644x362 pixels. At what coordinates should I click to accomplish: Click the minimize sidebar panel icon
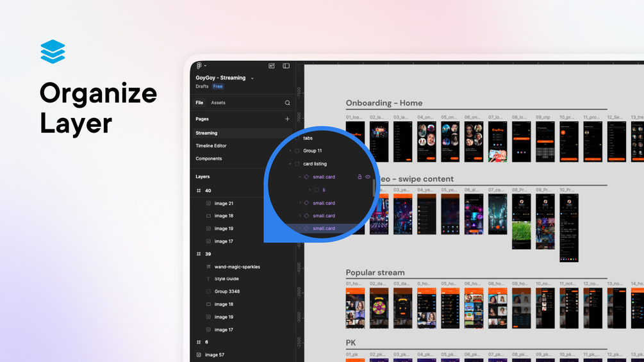click(x=286, y=65)
